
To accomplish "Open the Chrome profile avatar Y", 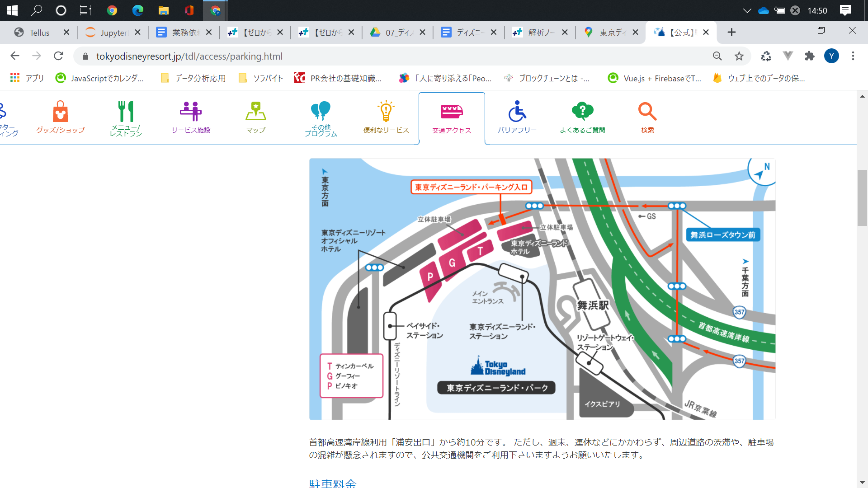I will [x=831, y=56].
